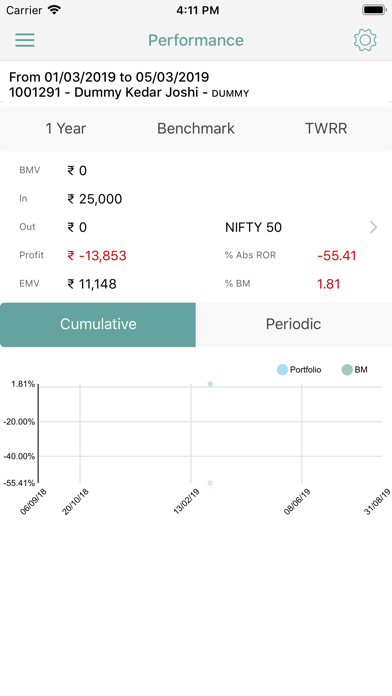Open the settings gear icon

[x=365, y=40]
